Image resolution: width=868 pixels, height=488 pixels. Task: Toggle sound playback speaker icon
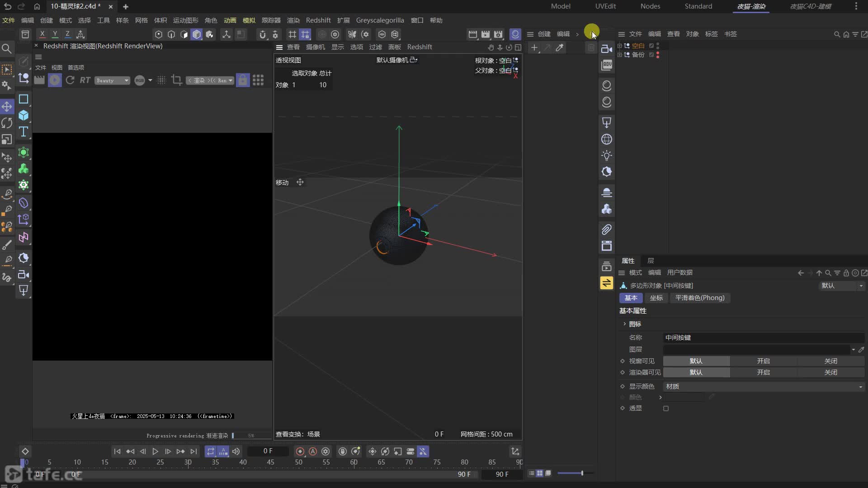point(236,451)
